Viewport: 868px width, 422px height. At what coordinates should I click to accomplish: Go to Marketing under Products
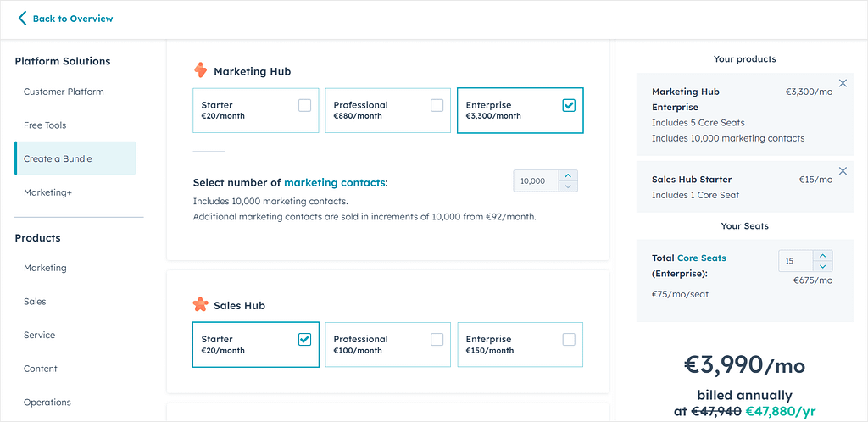(x=45, y=268)
